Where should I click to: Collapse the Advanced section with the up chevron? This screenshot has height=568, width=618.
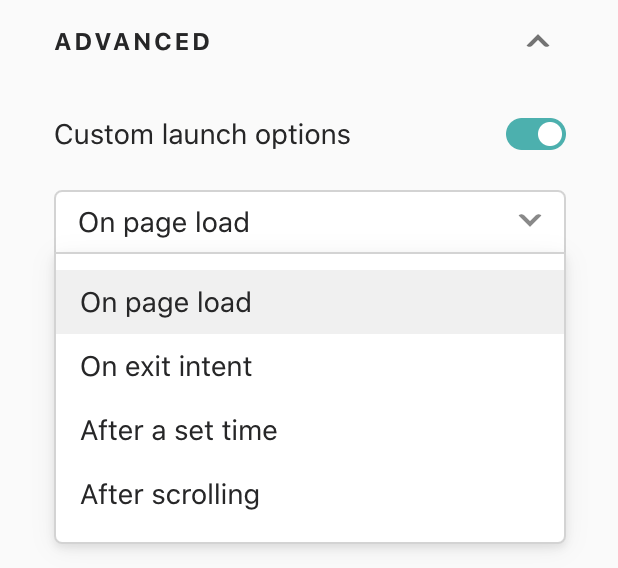click(538, 41)
